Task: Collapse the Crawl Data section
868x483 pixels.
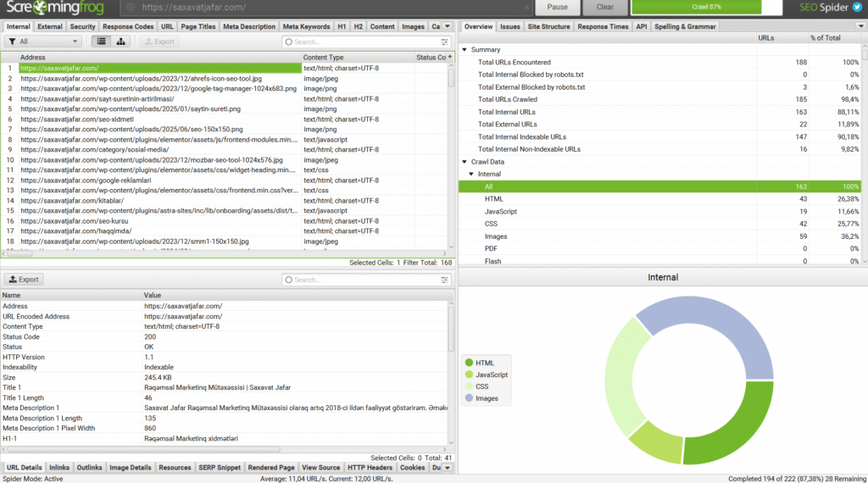Action: coord(464,162)
